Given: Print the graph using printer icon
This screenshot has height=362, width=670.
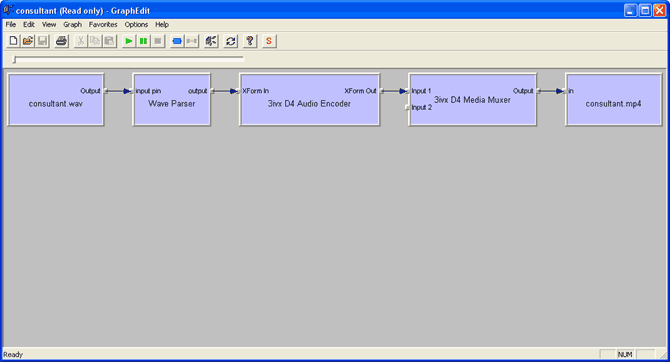Looking at the screenshot, I should point(62,41).
